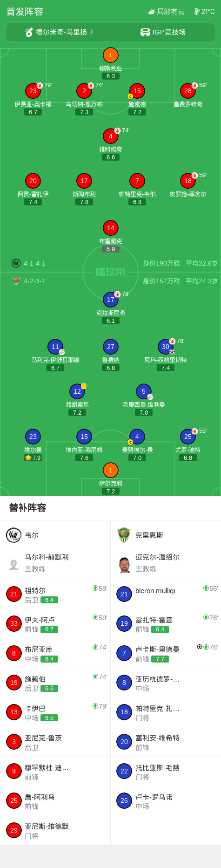Tap the whistle icon beside referee name
221x868 pixels.
click(x=29, y=32)
